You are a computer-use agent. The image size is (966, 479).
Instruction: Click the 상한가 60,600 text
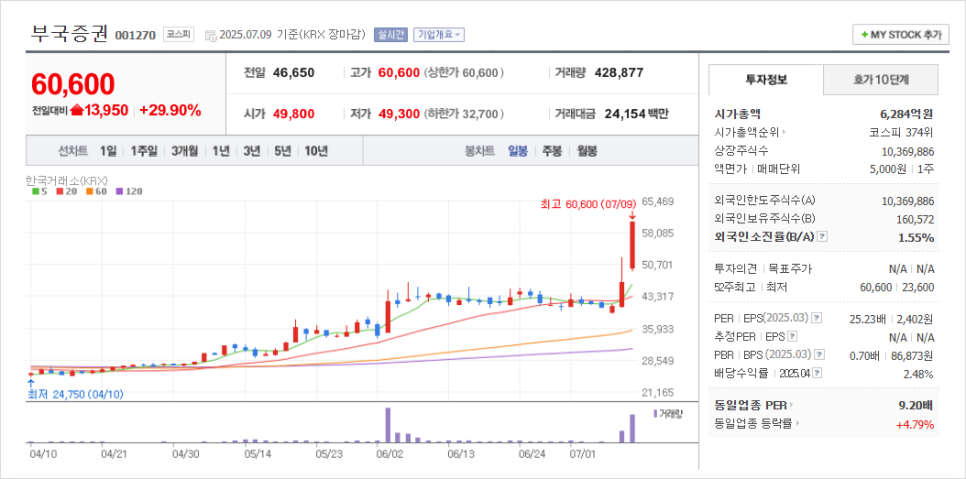pyautogui.click(x=464, y=73)
